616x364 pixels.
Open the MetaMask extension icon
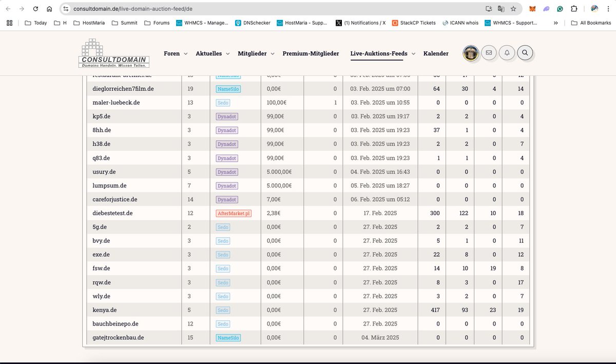[x=532, y=9]
